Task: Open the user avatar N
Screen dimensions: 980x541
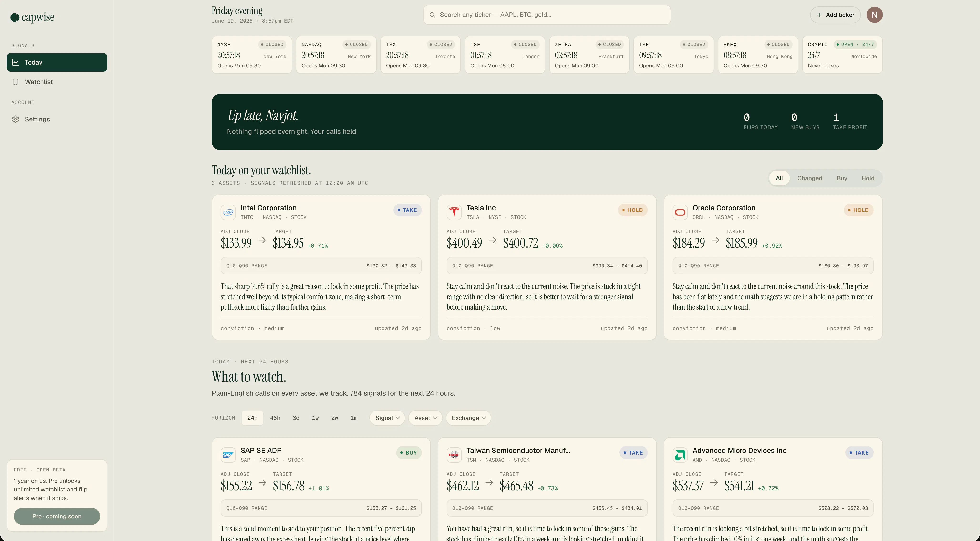Action: [874, 15]
